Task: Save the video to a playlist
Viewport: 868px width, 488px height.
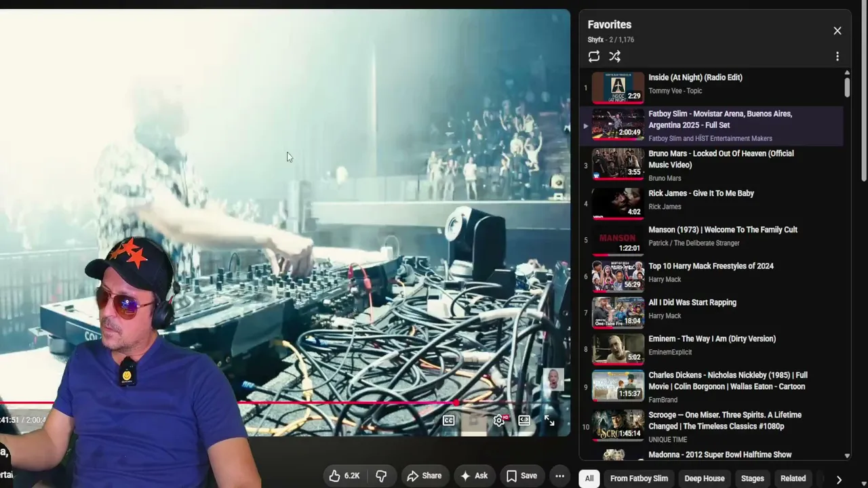Action: (x=521, y=476)
